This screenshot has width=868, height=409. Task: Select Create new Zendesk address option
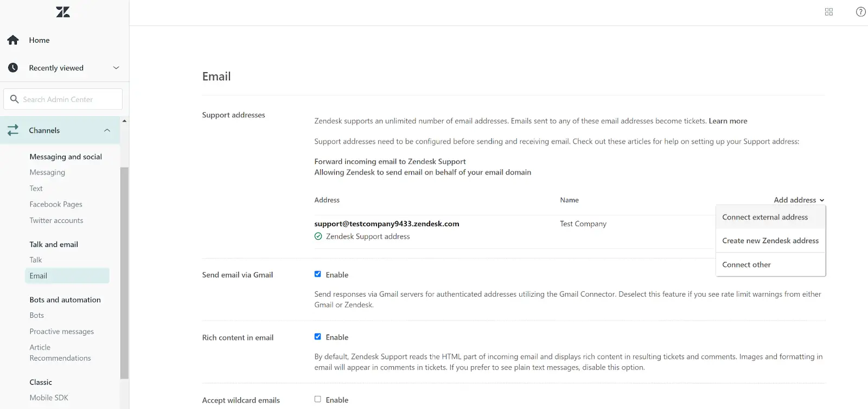(770, 240)
